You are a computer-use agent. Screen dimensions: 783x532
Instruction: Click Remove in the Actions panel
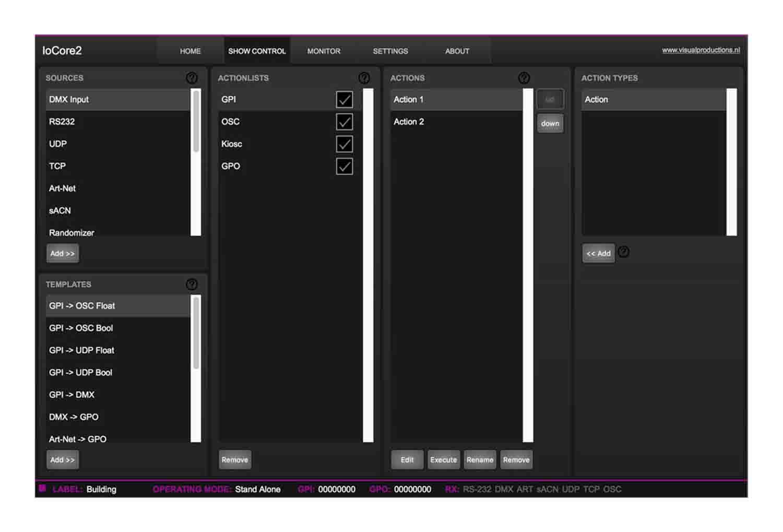[x=516, y=460]
